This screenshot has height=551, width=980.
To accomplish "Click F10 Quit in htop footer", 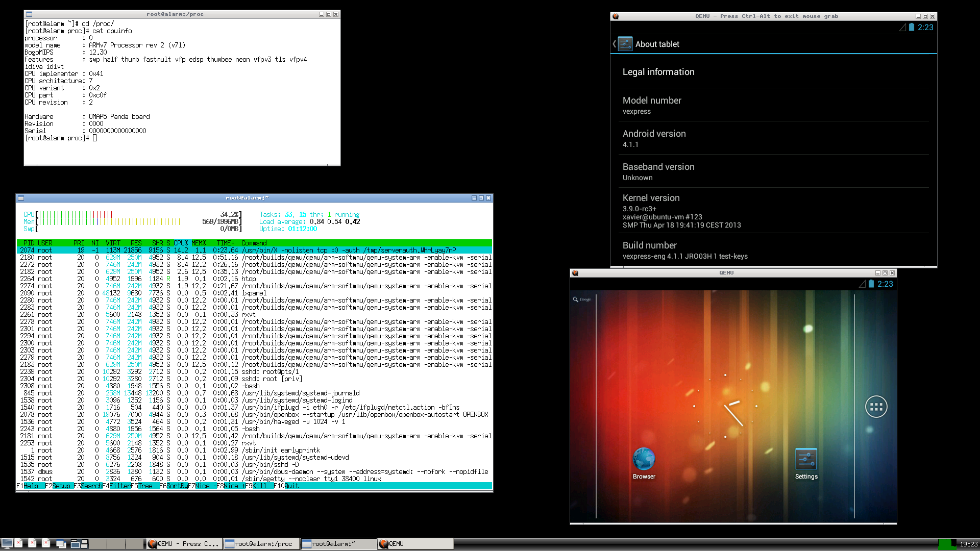I will (286, 486).
